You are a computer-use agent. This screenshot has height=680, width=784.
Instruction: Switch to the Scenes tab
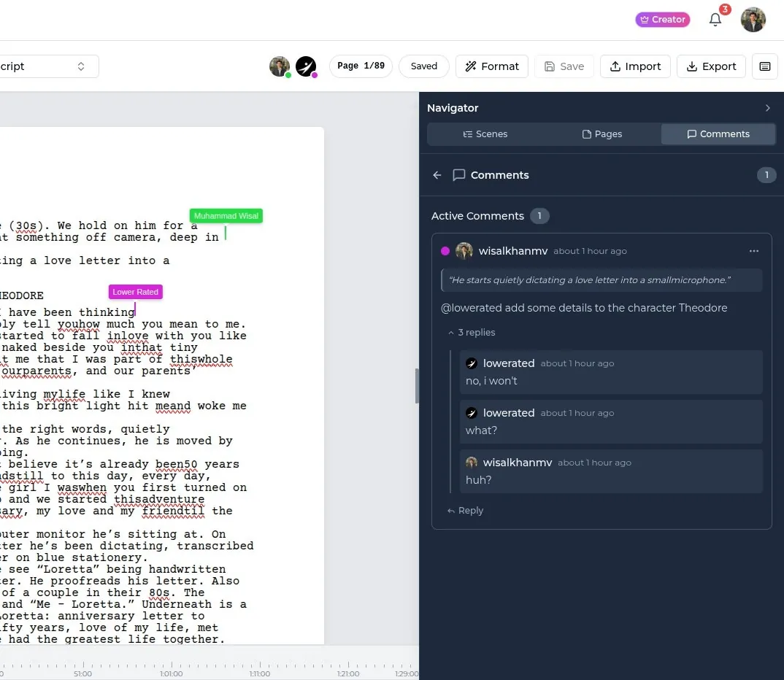pos(485,134)
